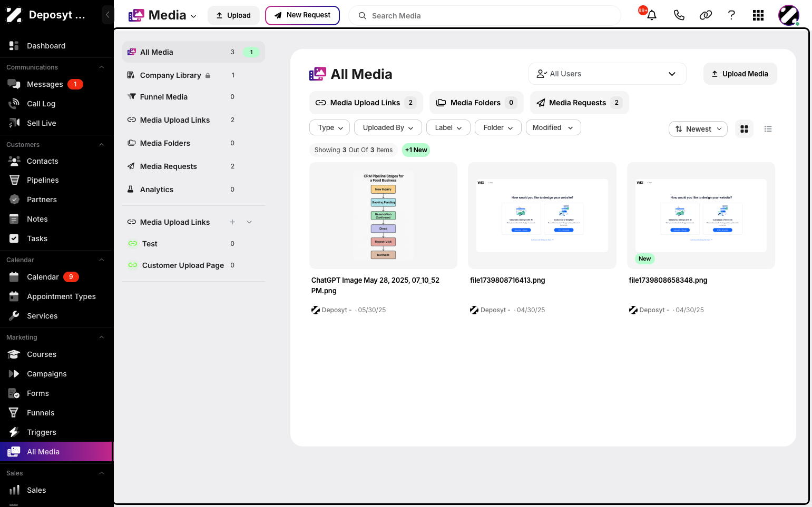
Task: Switch to list view layout
Action: point(768,129)
